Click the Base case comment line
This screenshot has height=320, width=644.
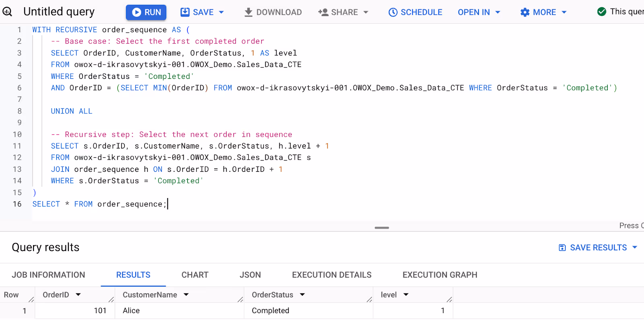click(x=157, y=41)
